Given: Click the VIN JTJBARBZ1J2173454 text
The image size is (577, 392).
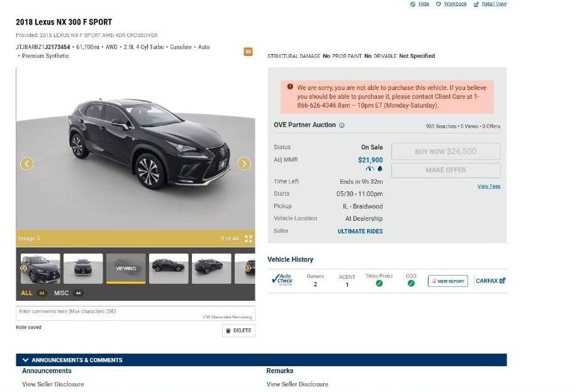Looking at the screenshot, I should 43,47.
